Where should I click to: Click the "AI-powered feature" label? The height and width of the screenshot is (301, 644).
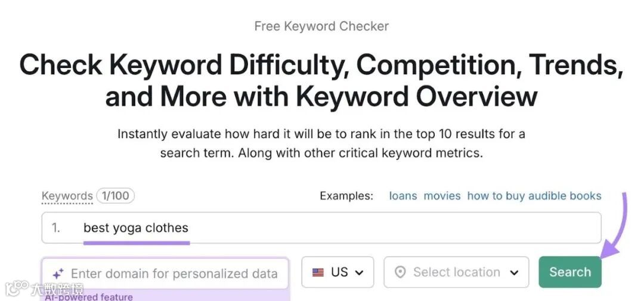(x=88, y=297)
